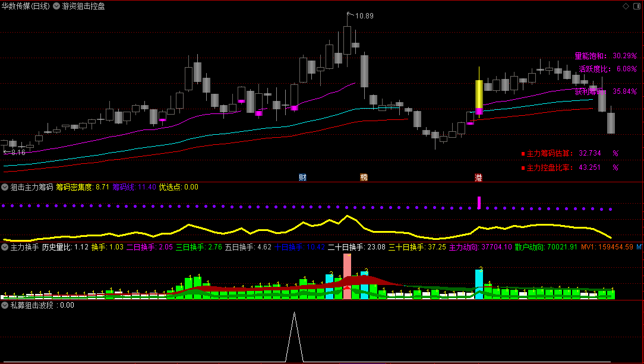Screen dimensions: 644x364
Task: Select the pink volume bar in 主力换手 panel
Action: pos(348,276)
